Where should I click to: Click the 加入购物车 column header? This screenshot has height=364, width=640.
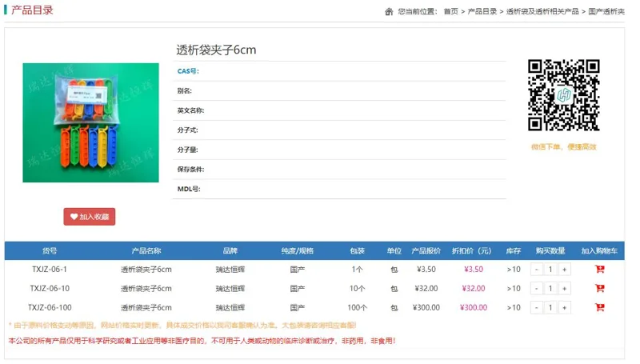click(599, 251)
